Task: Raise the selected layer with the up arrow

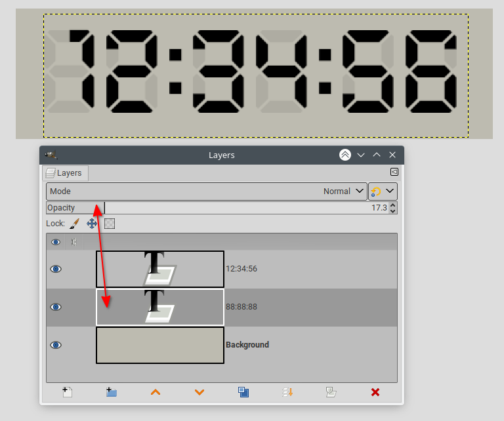Action: pos(156,392)
